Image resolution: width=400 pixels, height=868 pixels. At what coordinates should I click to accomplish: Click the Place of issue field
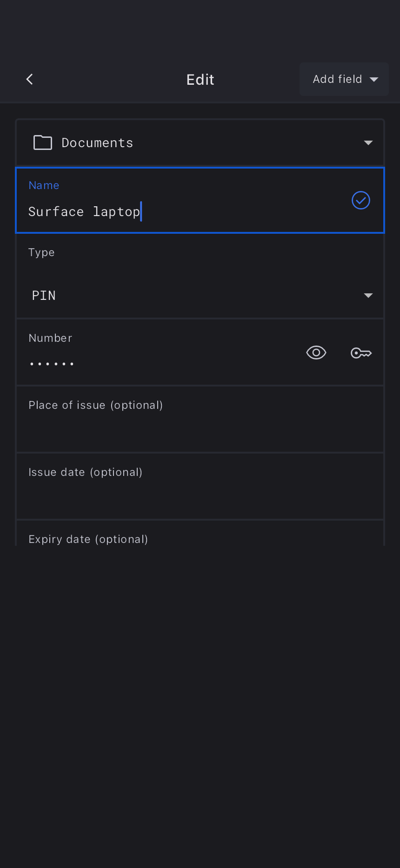[x=200, y=419]
